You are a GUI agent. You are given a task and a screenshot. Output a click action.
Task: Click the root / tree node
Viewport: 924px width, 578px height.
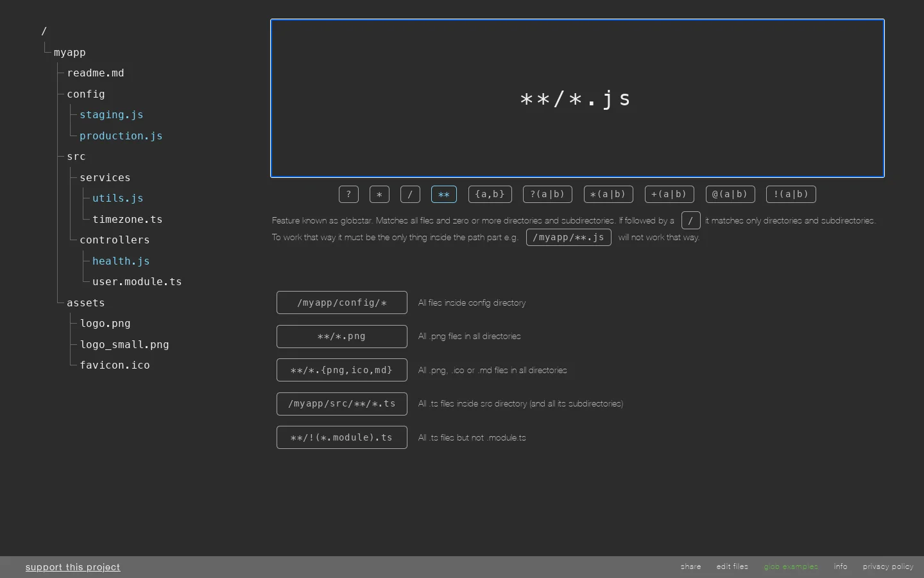pos(44,31)
